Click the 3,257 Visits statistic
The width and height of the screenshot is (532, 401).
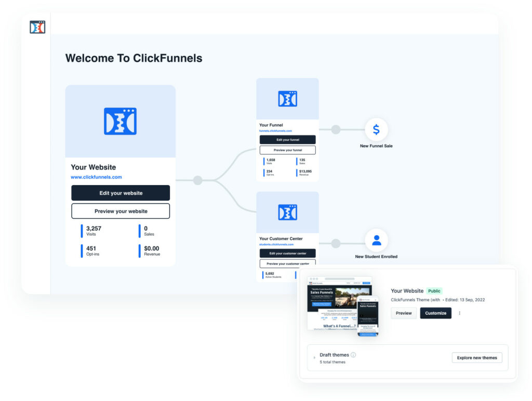91,231
